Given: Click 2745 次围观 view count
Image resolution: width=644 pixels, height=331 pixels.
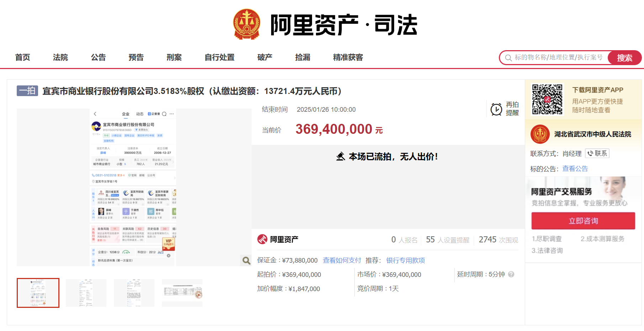Looking at the screenshot, I should 498,240.
